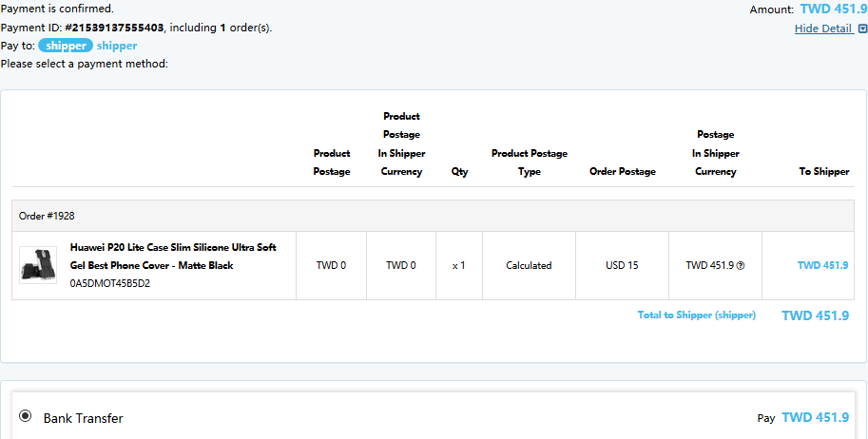Click the Hide Detail collapse arrow icon
The width and height of the screenshot is (868, 439).
click(862, 29)
